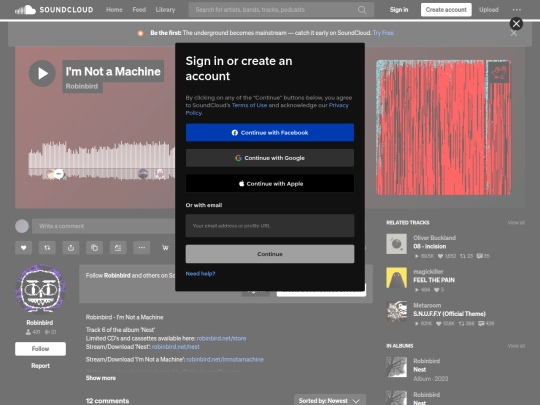The image size is (540, 405).
Task: Open the 08 - Incision track title
Action: [x=429, y=247]
